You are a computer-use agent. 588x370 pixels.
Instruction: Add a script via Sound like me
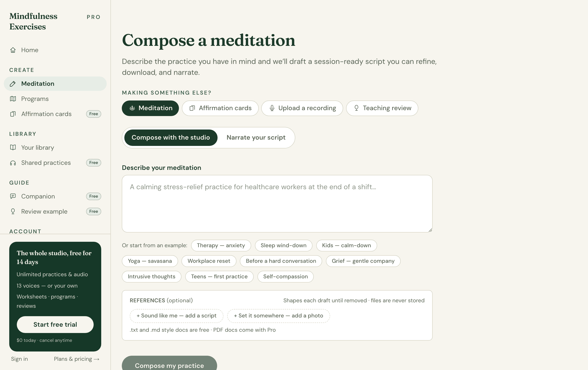point(176,316)
